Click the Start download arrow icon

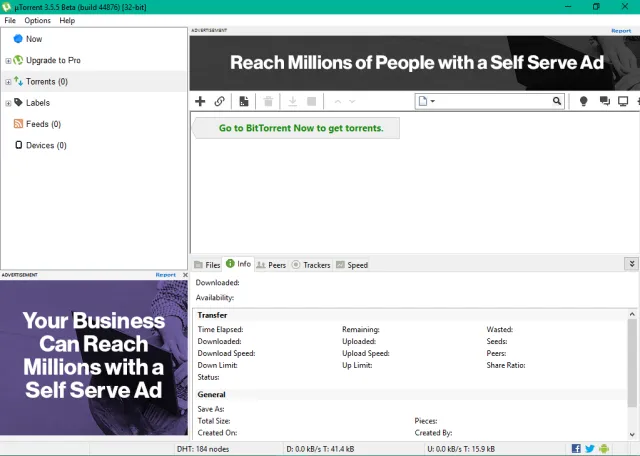[292, 101]
